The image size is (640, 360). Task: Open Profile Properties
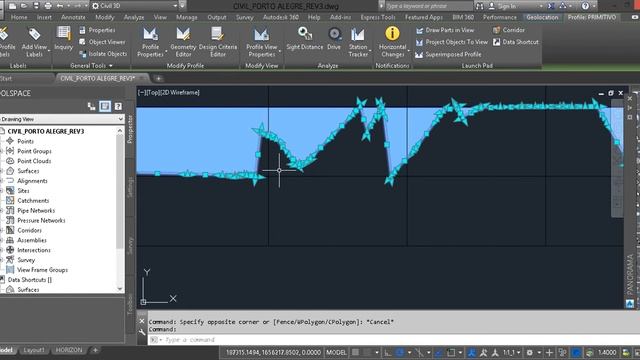[150, 42]
